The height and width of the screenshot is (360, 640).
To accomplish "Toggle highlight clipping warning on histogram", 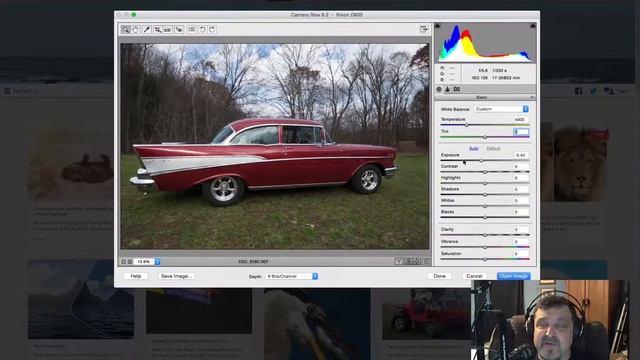I will pos(533,26).
